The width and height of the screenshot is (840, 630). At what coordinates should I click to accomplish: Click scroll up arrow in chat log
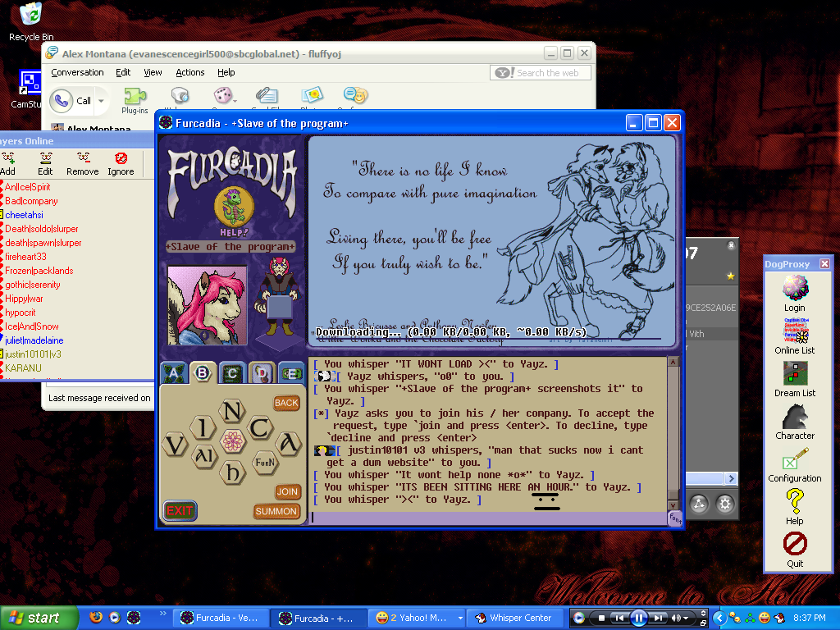(x=673, y=362)
